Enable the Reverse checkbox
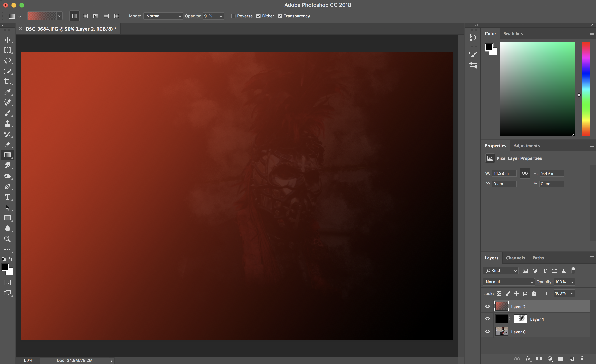 pos(233,16)
